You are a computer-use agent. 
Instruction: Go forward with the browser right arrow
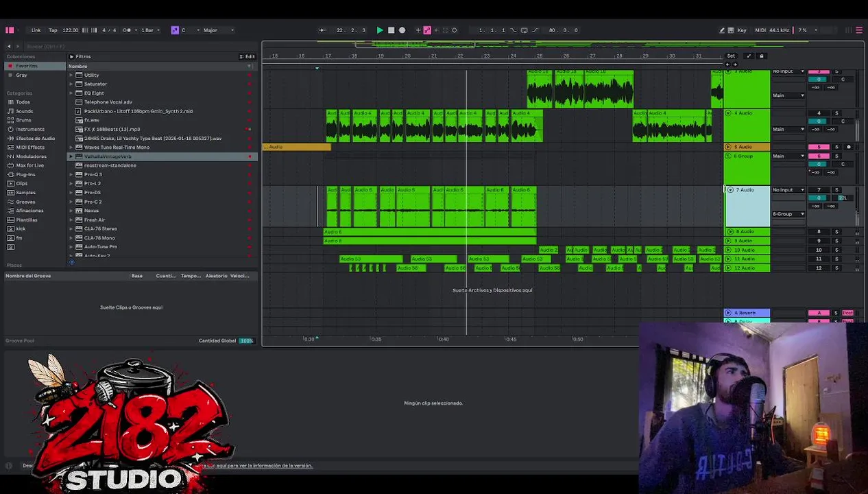coord(19,46)
